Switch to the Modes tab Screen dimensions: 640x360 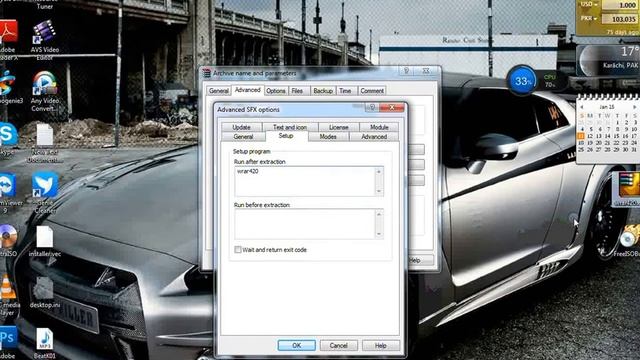[328, 137]
